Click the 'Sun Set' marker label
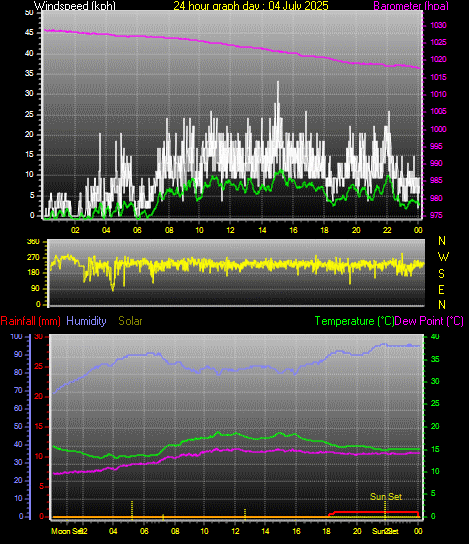 click(x=386, y=497)
